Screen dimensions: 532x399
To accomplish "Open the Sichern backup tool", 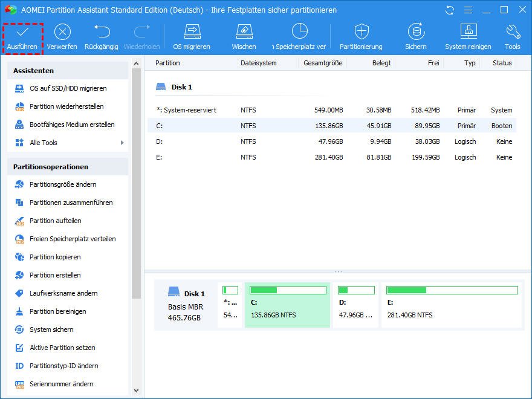I will point(415,31).
